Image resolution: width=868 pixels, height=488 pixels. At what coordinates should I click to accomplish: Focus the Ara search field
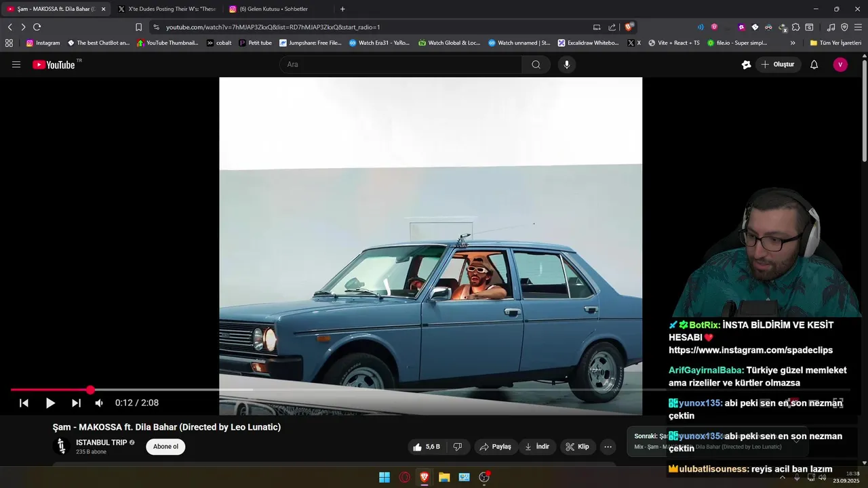coord(401,64)
